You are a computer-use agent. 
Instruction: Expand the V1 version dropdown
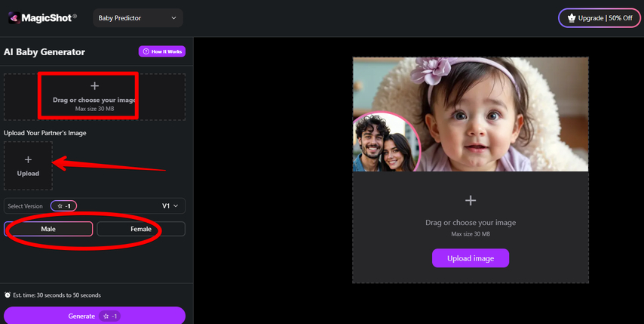[x=170, y=206]
